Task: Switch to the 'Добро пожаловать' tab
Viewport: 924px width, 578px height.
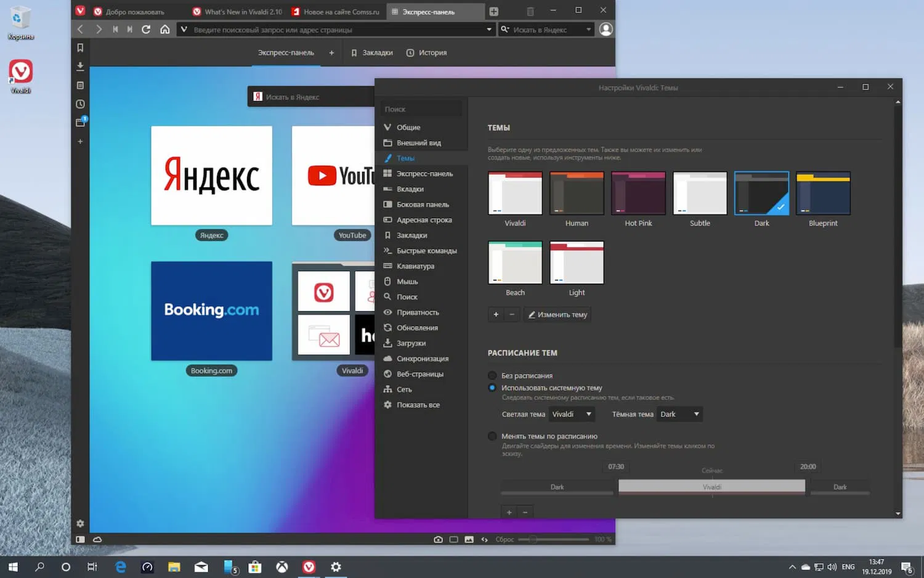Action: coord(135,12)
